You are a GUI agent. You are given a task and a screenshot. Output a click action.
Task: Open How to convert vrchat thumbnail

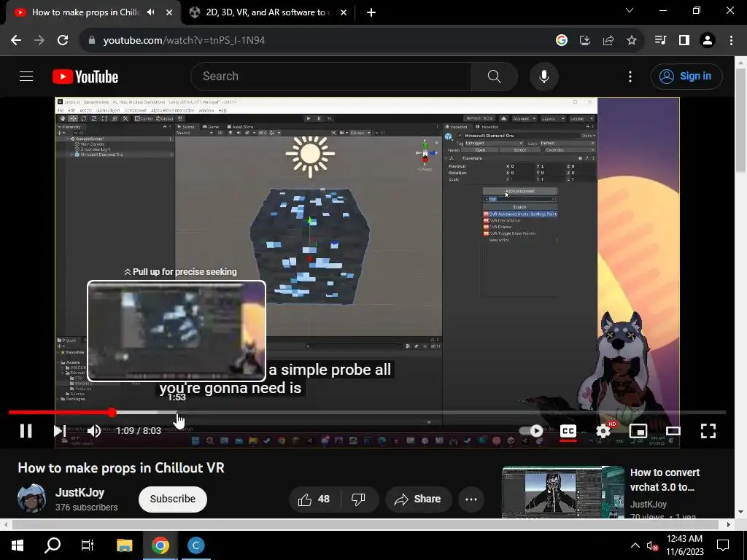pyautogui.click(x=562, y=492)
